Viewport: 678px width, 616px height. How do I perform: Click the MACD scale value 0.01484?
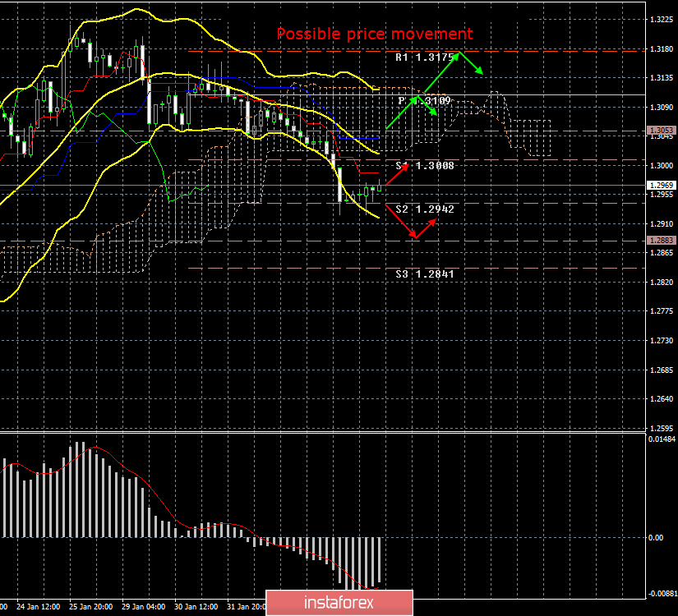point(662,439)
